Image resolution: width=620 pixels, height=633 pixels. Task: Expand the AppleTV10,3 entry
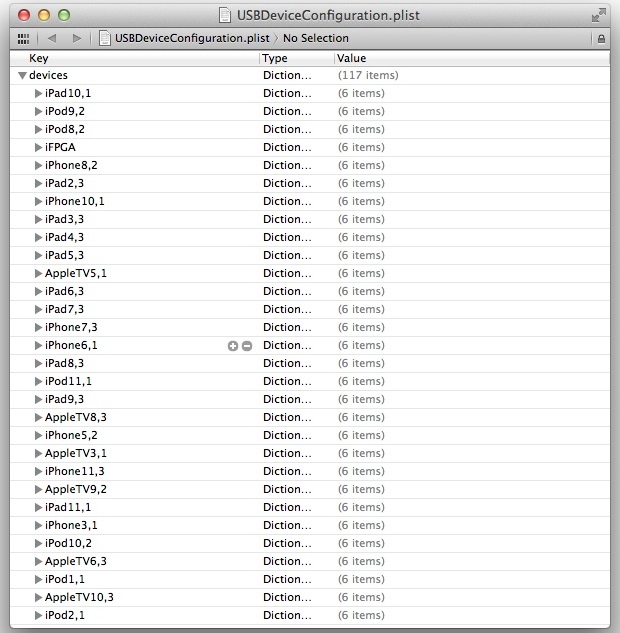(38, 597)
